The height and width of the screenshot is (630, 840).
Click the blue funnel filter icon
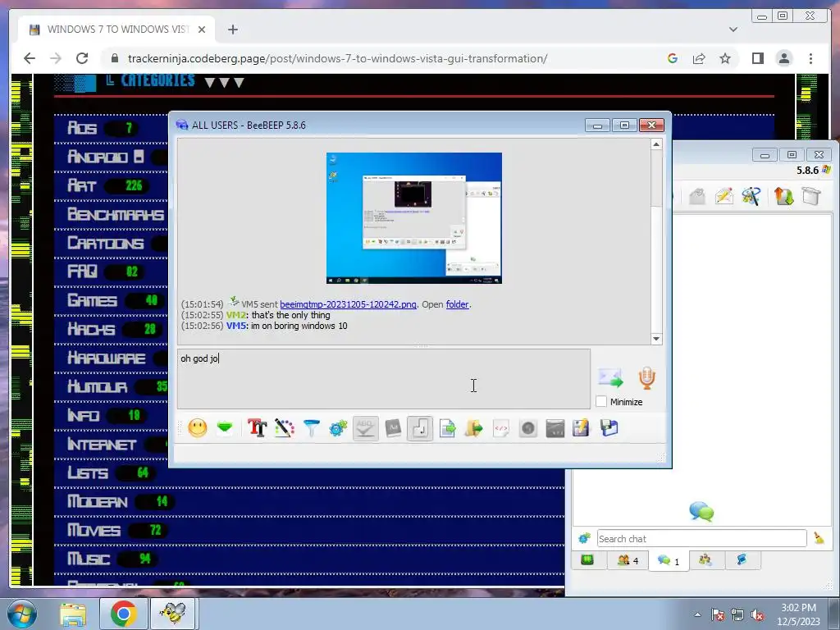pos(311,428)
